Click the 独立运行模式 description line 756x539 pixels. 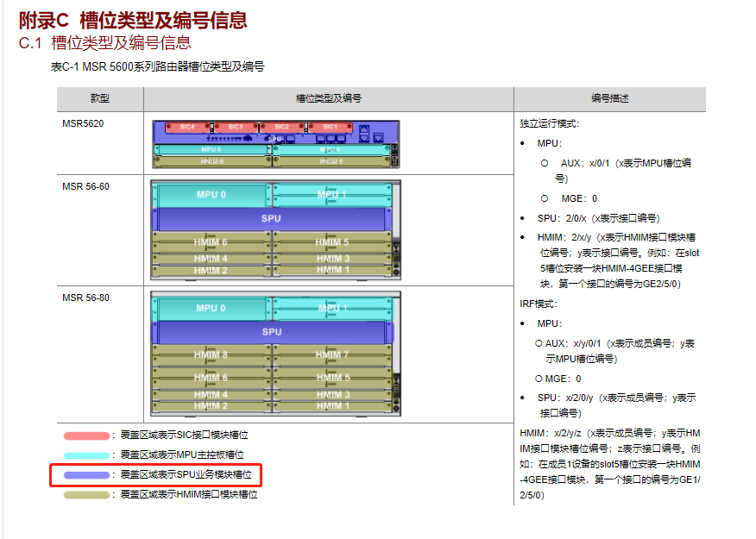[x=549, y=124]
